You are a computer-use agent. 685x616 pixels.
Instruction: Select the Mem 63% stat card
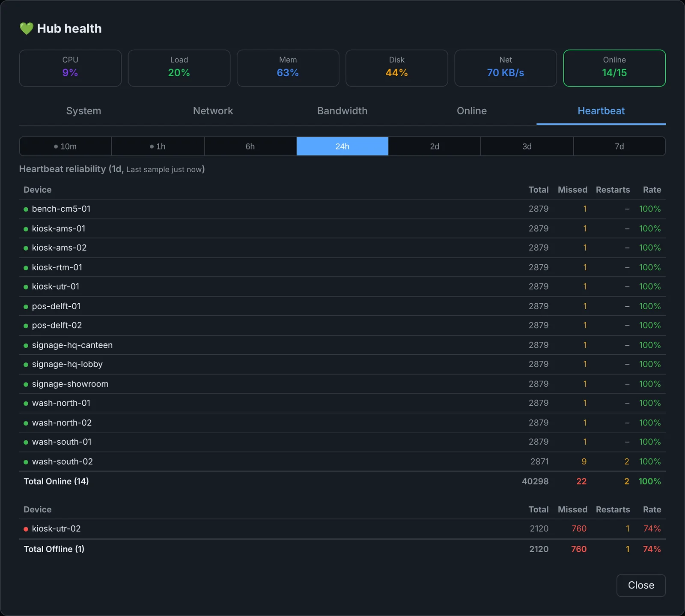pyautogui.click(x=288, y=68)
